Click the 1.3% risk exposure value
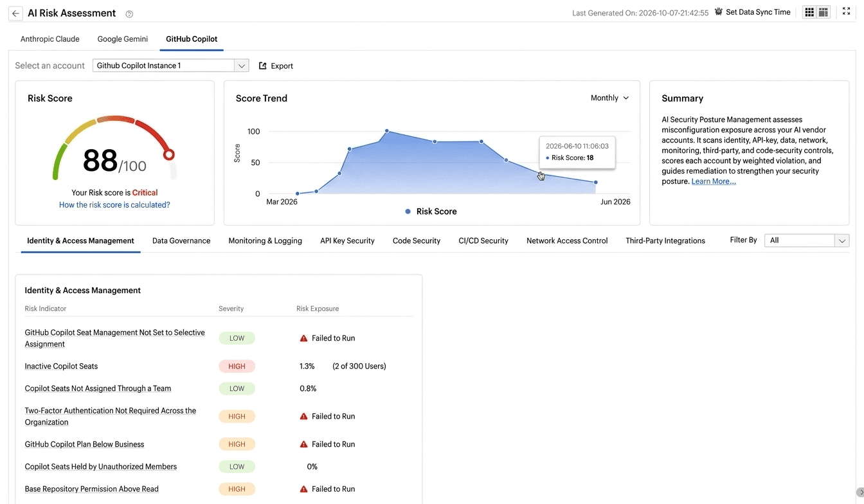 click(x=307, y=366)
